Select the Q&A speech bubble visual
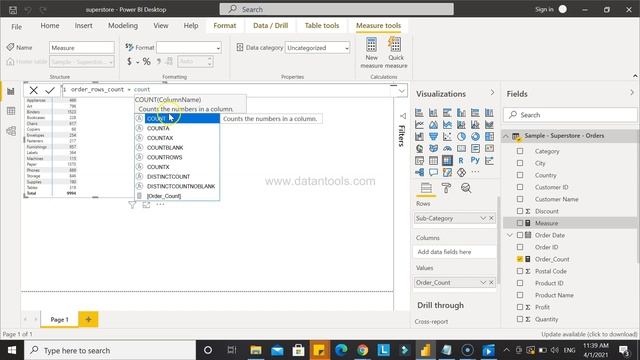The height and width of the screenshot is (360, 640). tap(433, 172)
